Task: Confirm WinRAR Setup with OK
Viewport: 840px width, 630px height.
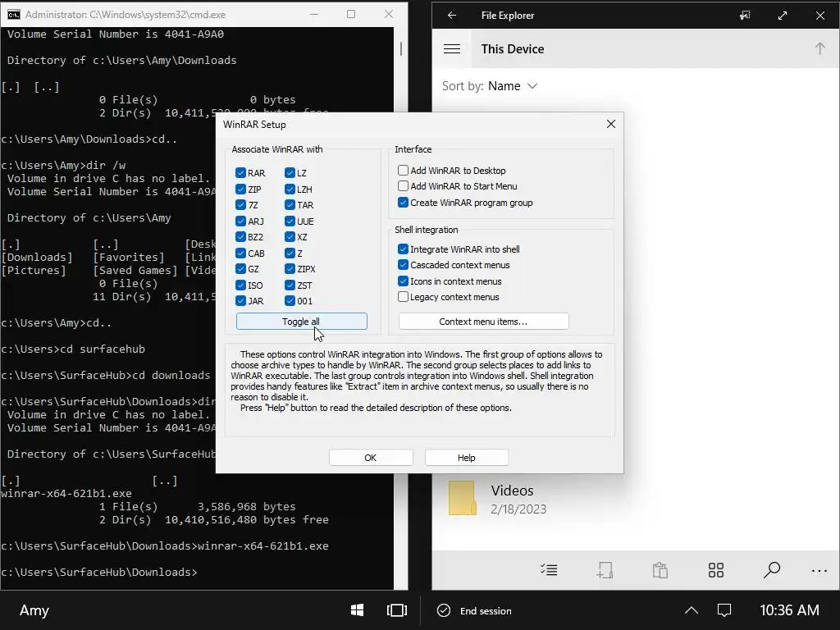Action: 371,458
